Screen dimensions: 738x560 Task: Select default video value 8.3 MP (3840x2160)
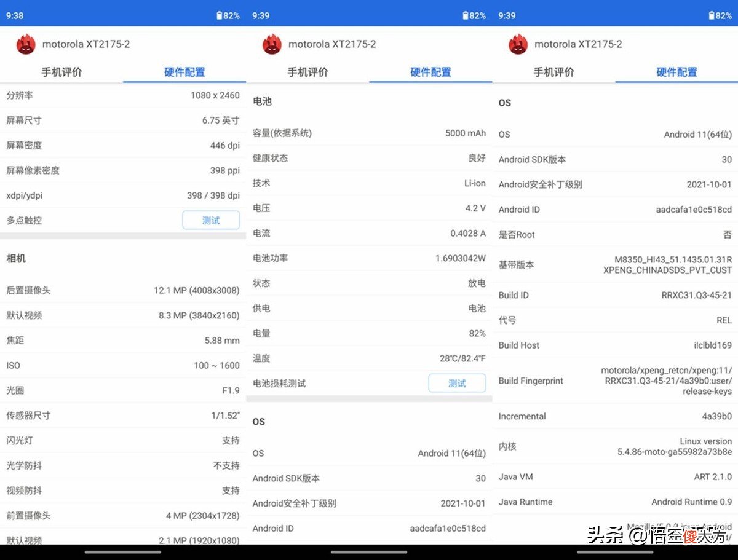199,315
